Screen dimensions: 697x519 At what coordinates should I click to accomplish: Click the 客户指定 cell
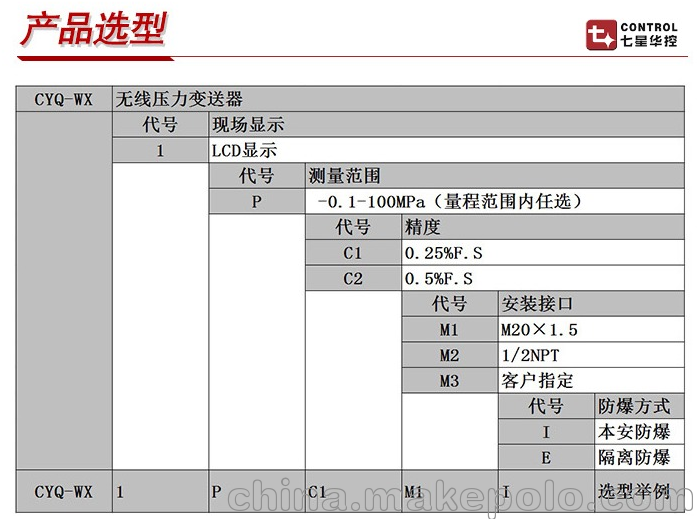coord(591,381)
